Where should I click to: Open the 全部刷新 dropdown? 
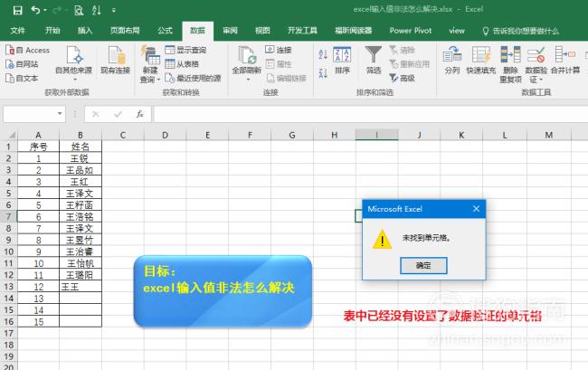pos(247,64)
